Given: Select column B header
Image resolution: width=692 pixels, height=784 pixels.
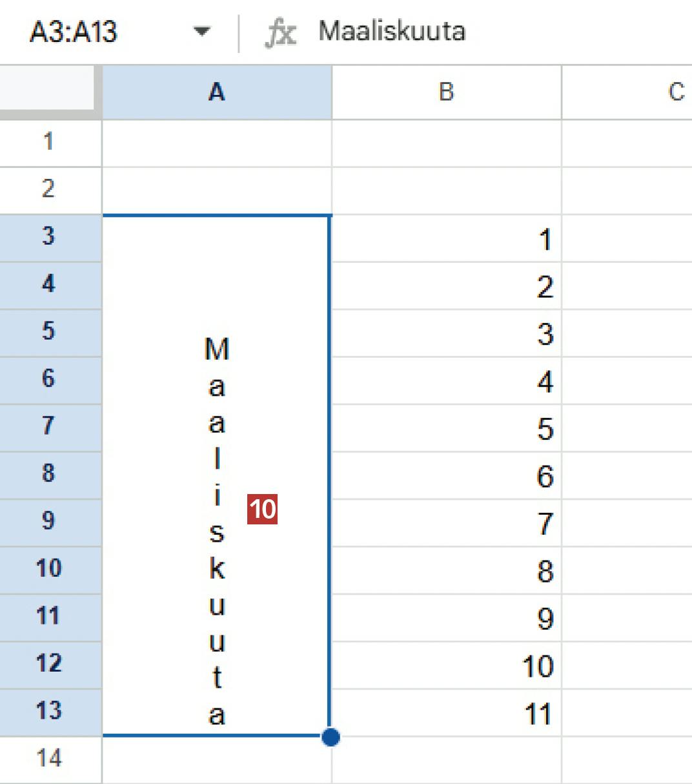Looking at the screenshot, I should coord(446,92).
